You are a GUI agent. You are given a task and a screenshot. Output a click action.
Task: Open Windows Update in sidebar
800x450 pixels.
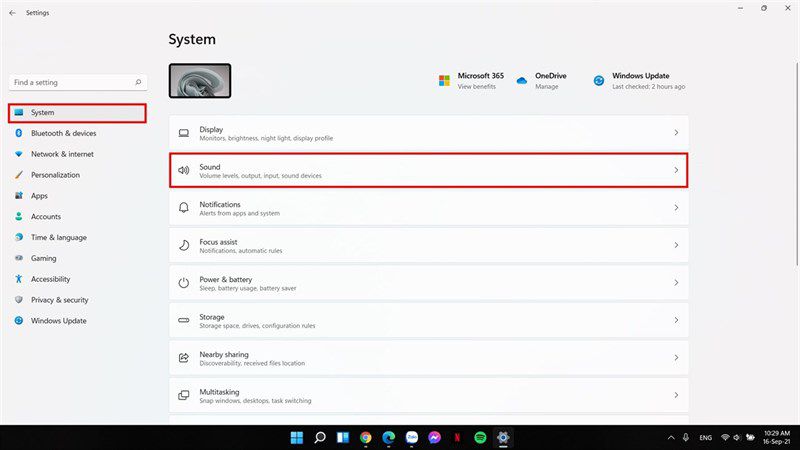pos(77,321)
